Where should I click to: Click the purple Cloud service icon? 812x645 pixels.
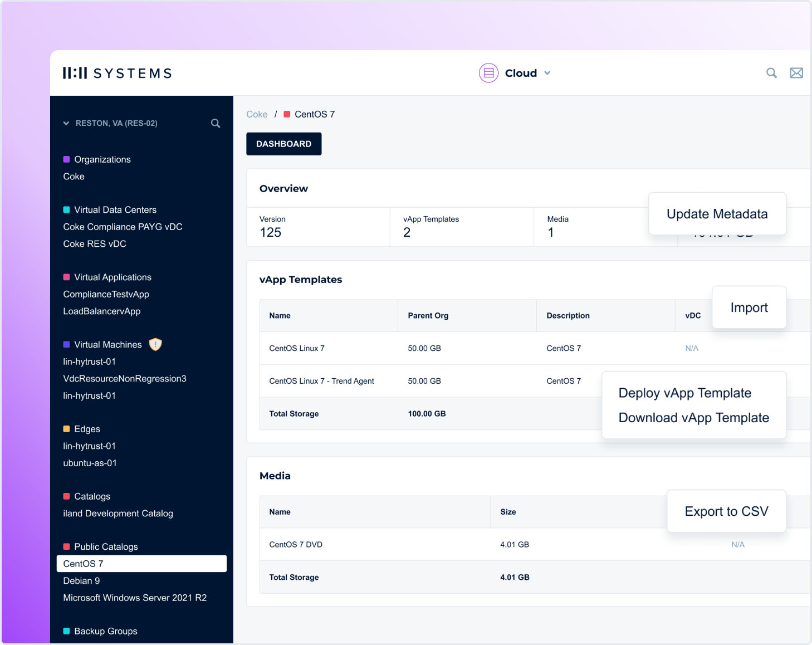(x=488, y=73)
